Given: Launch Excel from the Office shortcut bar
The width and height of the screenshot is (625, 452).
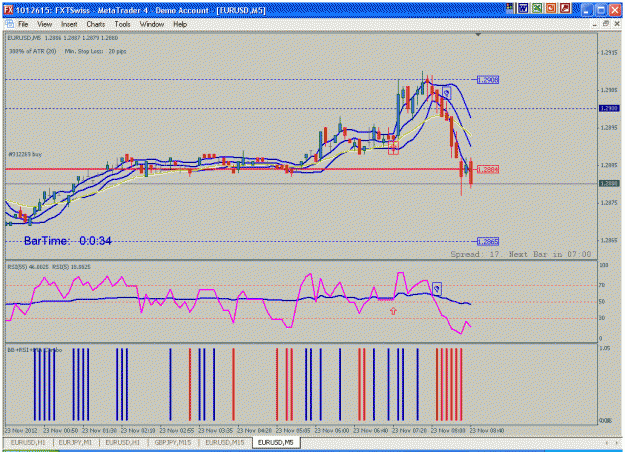Looking at the screenshot, I should click(x=537, y=8).
